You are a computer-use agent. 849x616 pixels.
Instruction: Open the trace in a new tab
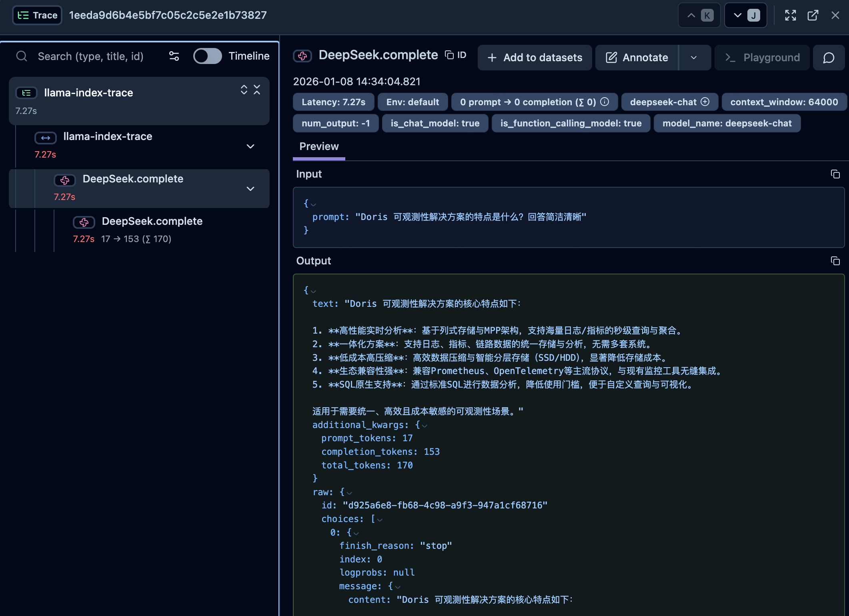[813, 16]
